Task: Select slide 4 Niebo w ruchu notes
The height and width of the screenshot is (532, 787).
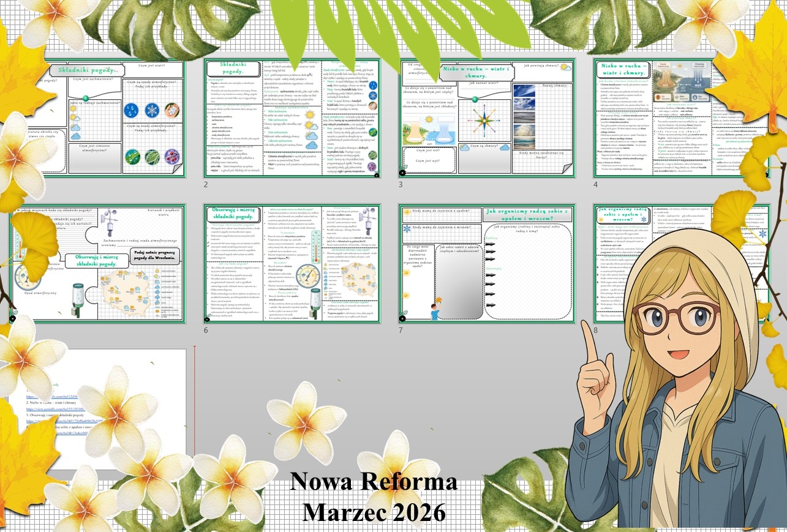Action: (682, 118)
